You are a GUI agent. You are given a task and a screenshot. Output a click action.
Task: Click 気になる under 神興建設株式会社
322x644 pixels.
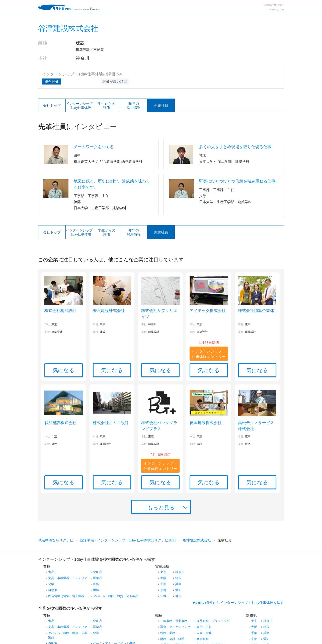pyautogui.click(x=209, y=482)
